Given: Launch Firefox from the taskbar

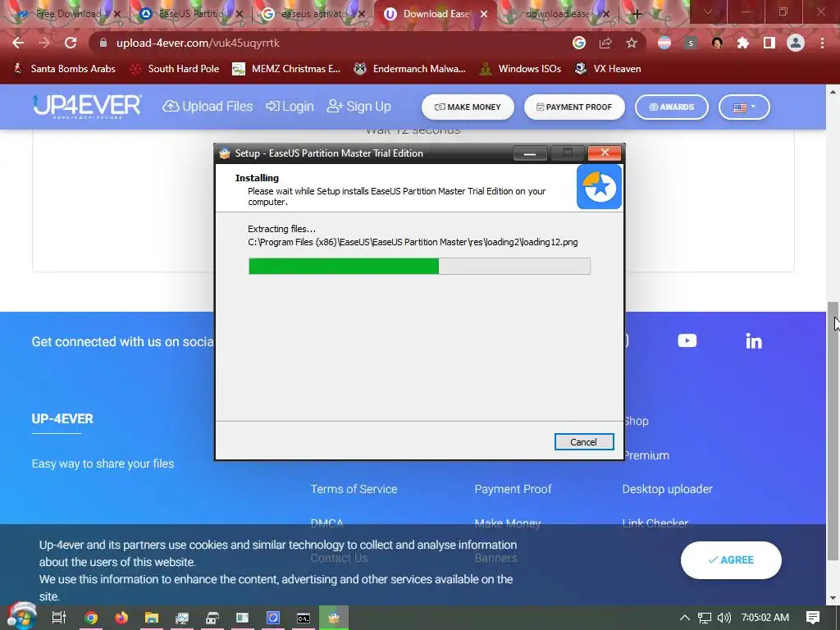Looking at the screenshot, I should 121,618.
